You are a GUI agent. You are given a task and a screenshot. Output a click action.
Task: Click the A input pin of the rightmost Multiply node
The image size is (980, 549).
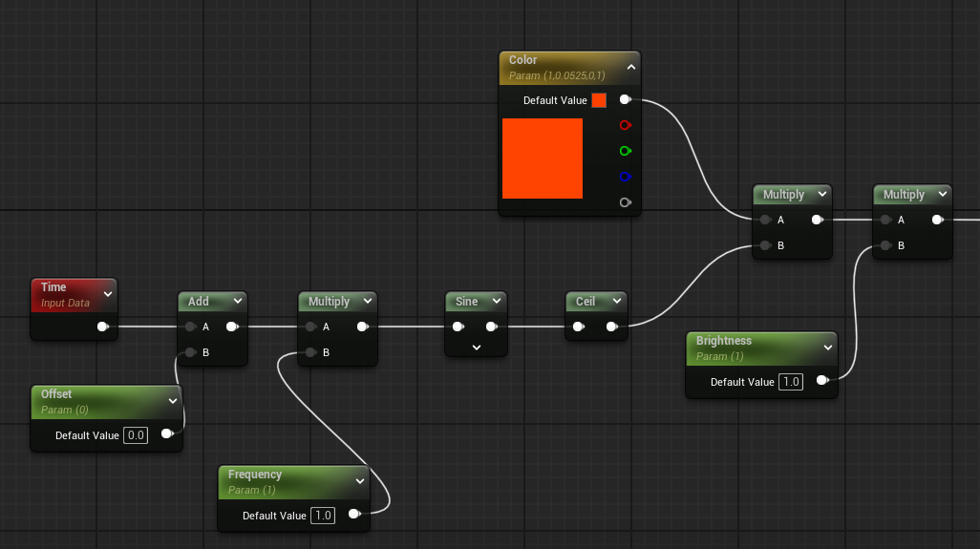tap(885, 220)
